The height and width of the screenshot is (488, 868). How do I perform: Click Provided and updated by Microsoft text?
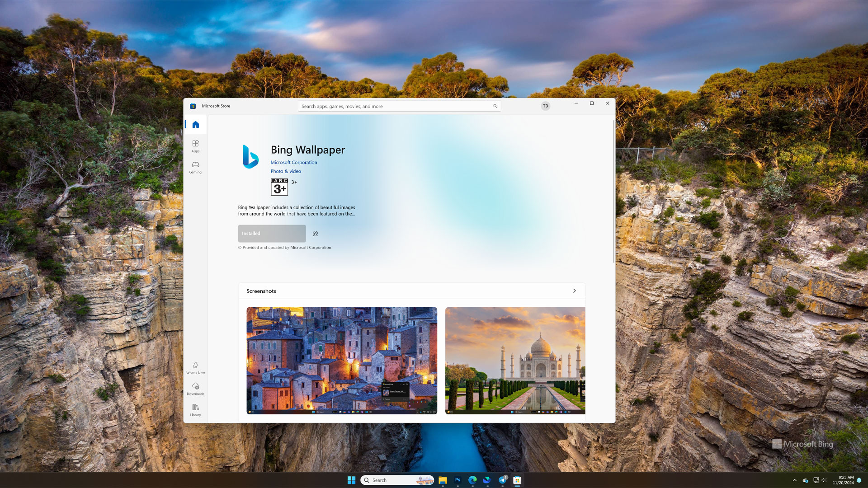(x=287, y=248)
